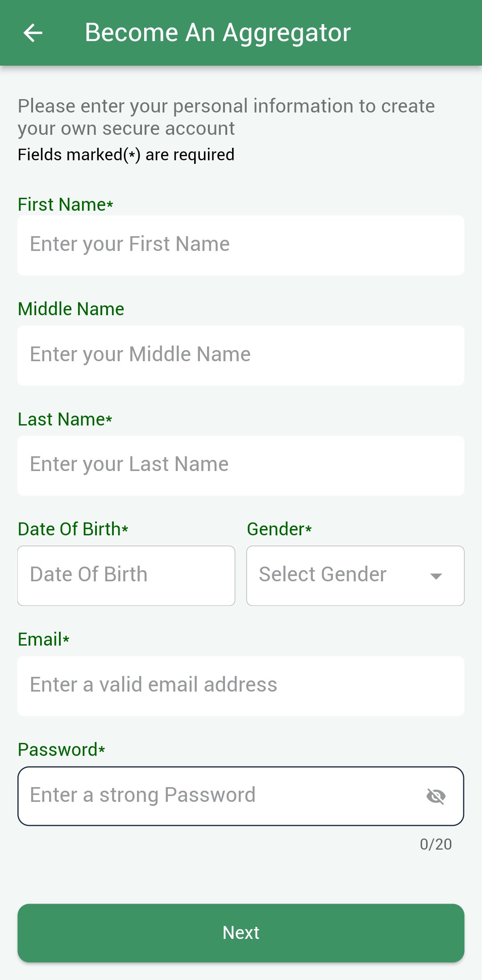482x980 pixels.
Task: Tap the "Gender*" label
Action: click(279, 529)
